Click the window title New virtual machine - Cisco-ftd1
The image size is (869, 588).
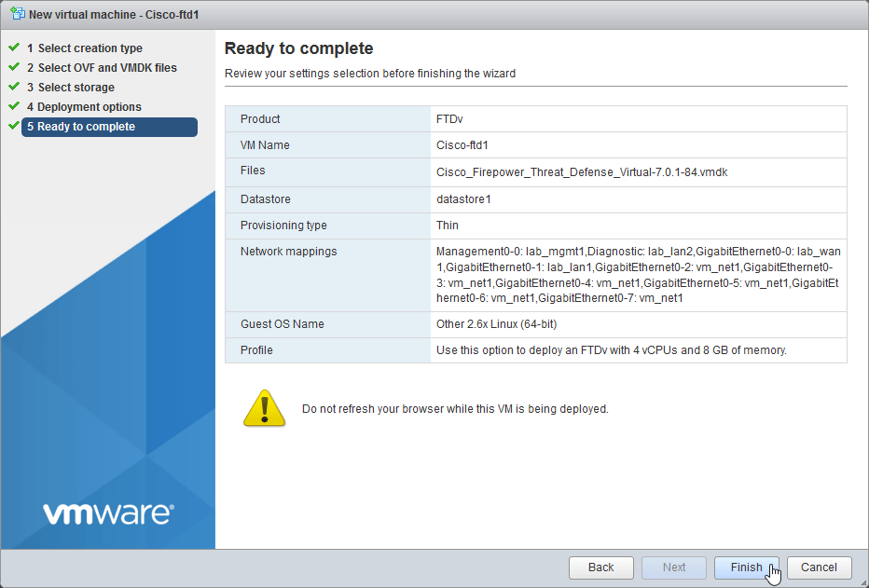tap(114, 14)
